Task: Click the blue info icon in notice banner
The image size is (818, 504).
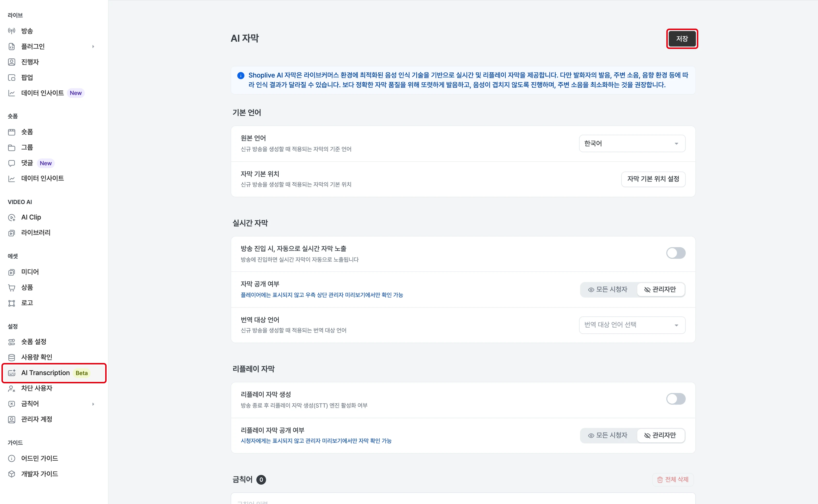Action: click(241, 75)
